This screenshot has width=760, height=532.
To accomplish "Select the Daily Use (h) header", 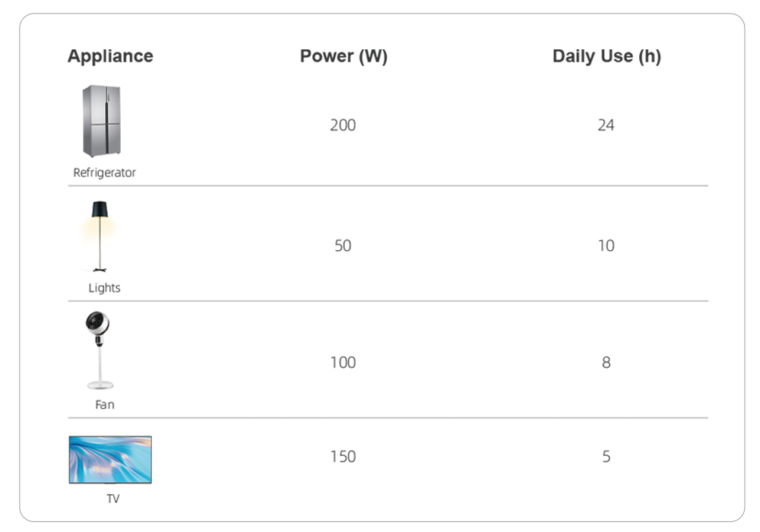I will (606, 56).
